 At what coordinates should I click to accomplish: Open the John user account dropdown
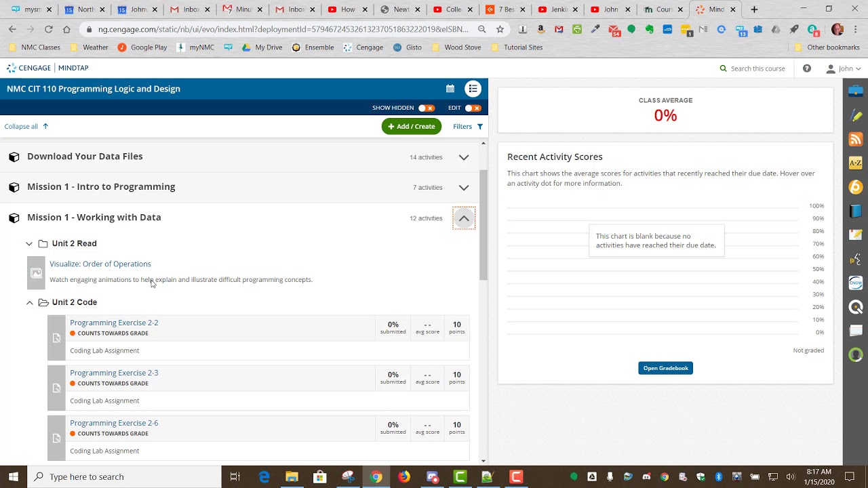[844, 68]
